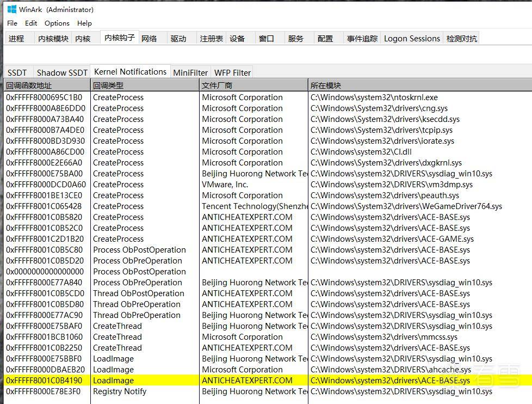The image size is (532, 404).
Task: Switch to the 服务 tab
Action: click(x=299, y=38)
